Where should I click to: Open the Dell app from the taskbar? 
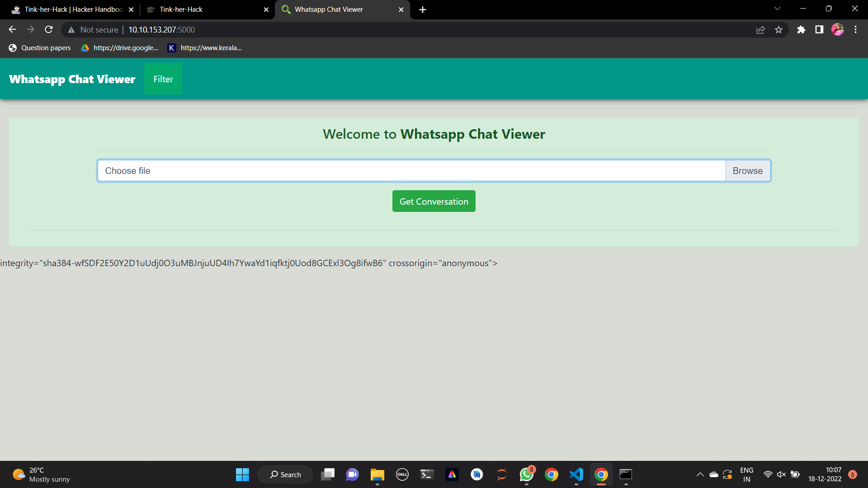click(402, 474)
